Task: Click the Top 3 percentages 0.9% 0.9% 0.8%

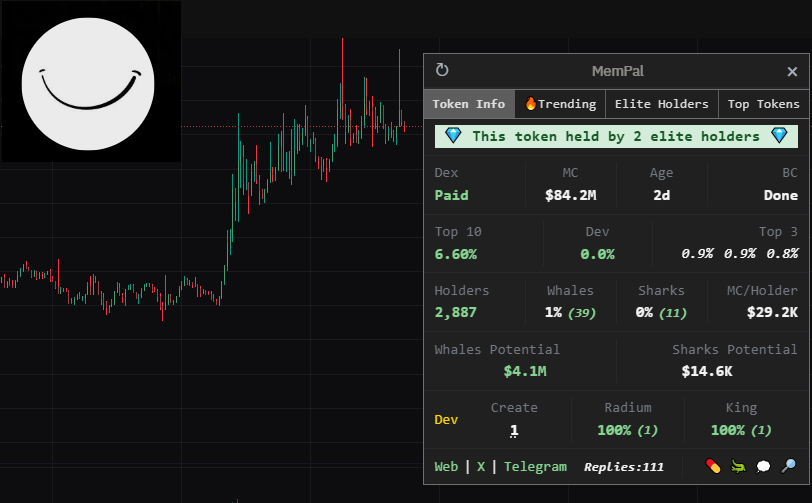Action: click(x=740, y=254)
